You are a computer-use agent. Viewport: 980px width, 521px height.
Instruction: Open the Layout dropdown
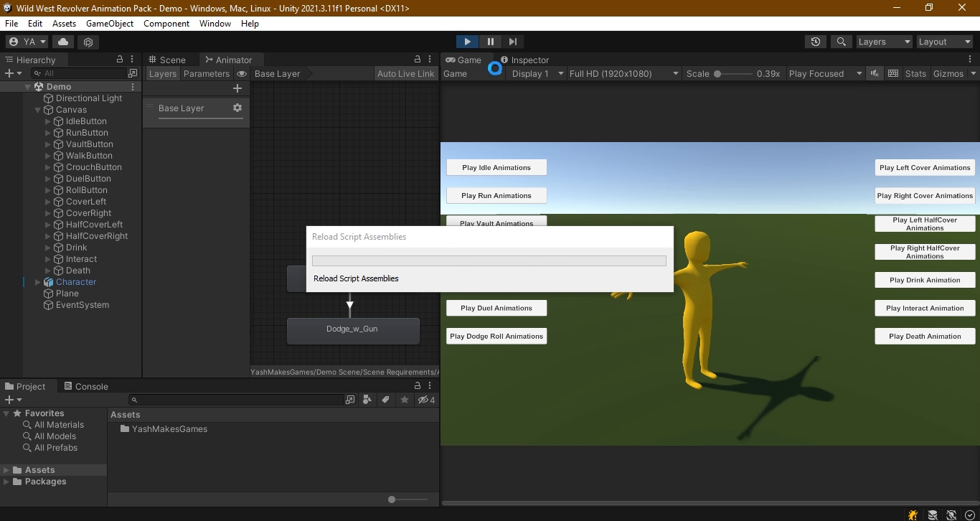(x=945, y=42)
